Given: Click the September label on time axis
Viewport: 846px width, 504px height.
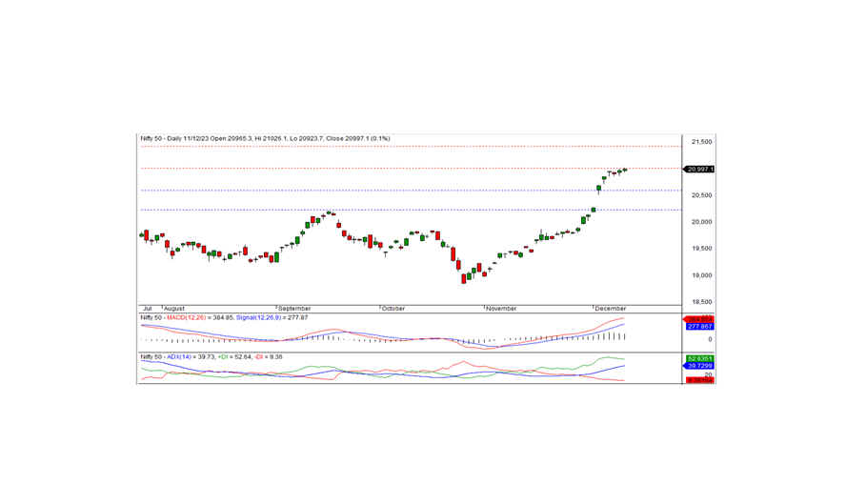Looking at the screenshot, I should pyautogui.click(x=294, y=309).
